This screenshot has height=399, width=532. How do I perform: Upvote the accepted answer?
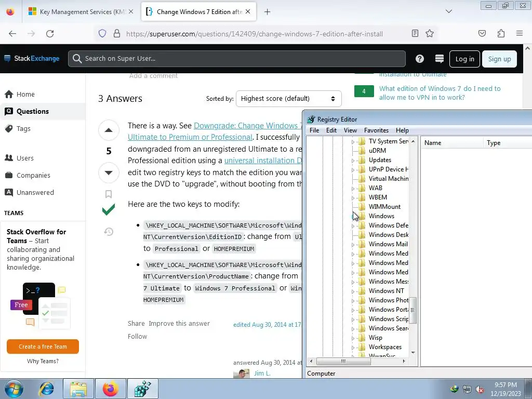tap(109, 130)
